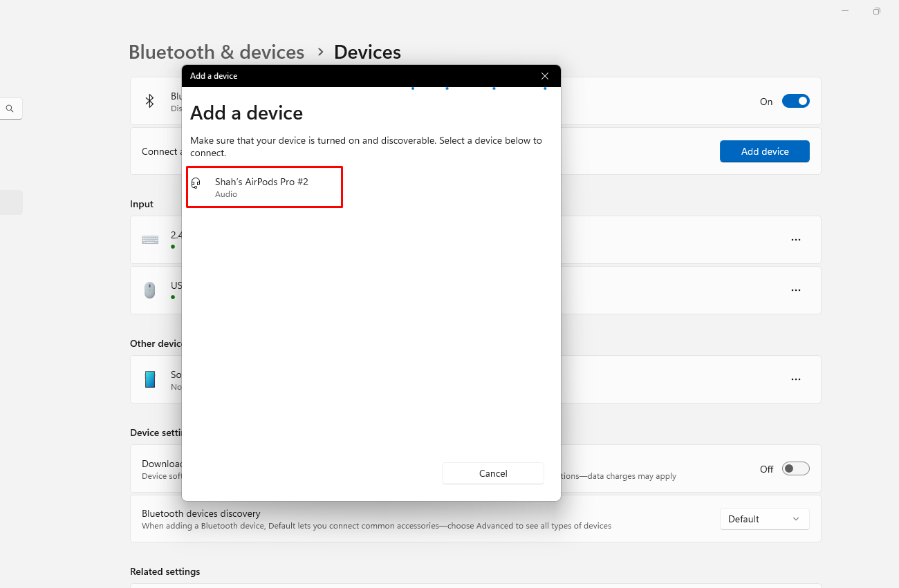The image size is (899, 588).
Task: Minimize the Settings window
Action: pyautogui.click(x=845, y=11)
